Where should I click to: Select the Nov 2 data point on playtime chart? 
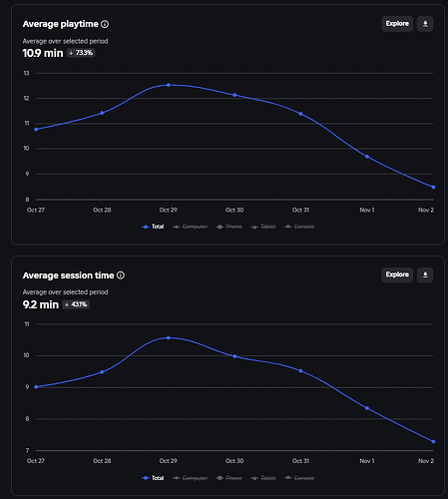click(433, 188)
